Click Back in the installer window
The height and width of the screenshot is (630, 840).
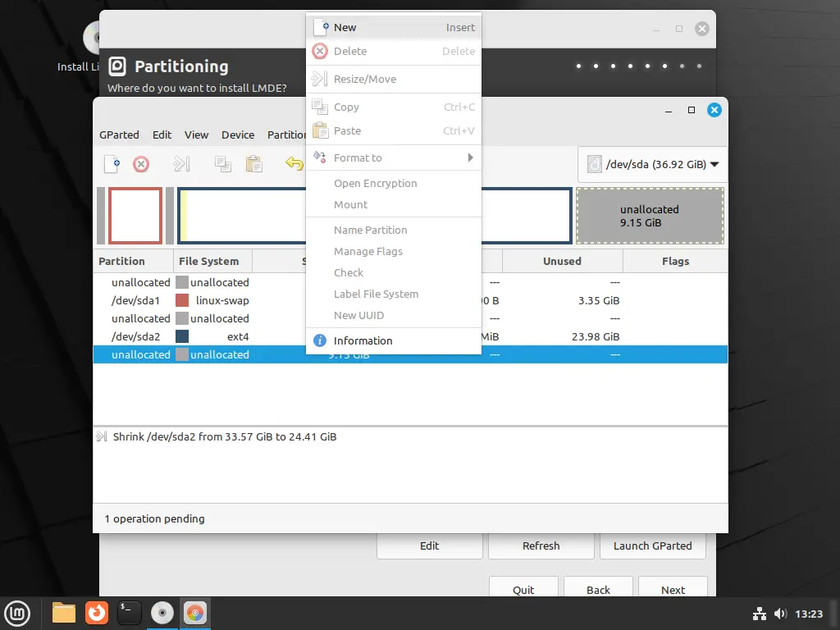(598, 587)
